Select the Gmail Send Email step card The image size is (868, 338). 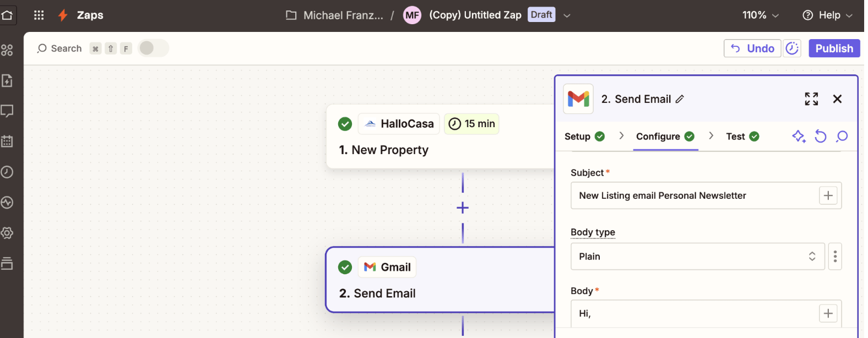(441, 280)
